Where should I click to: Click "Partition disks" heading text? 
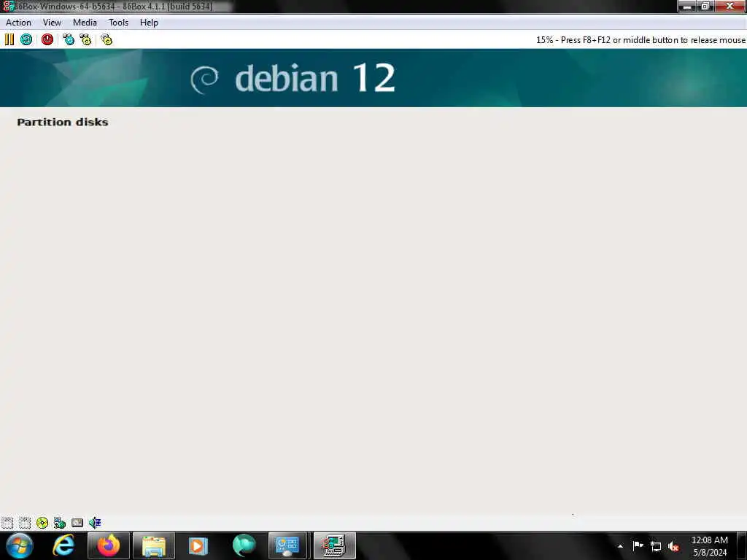[63, 122]
